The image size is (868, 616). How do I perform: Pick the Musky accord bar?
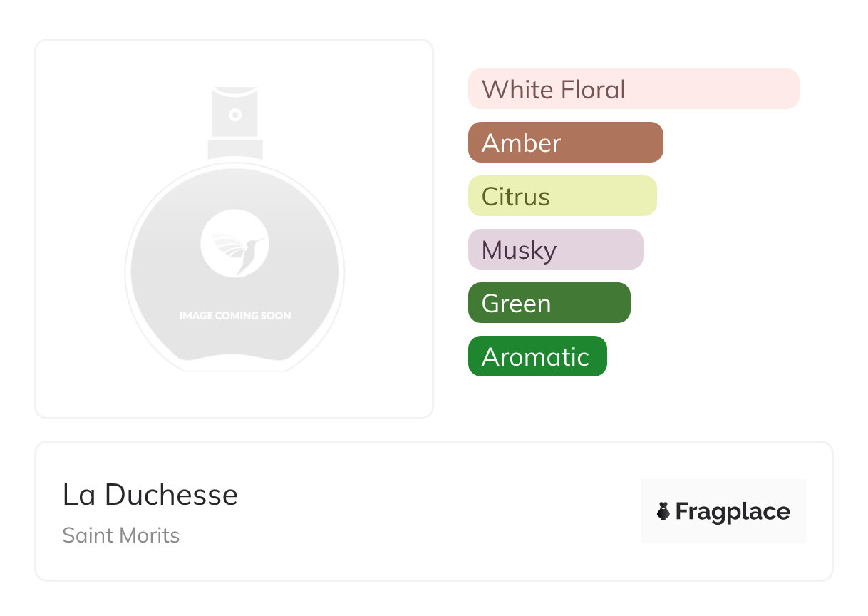pos(556,250)
